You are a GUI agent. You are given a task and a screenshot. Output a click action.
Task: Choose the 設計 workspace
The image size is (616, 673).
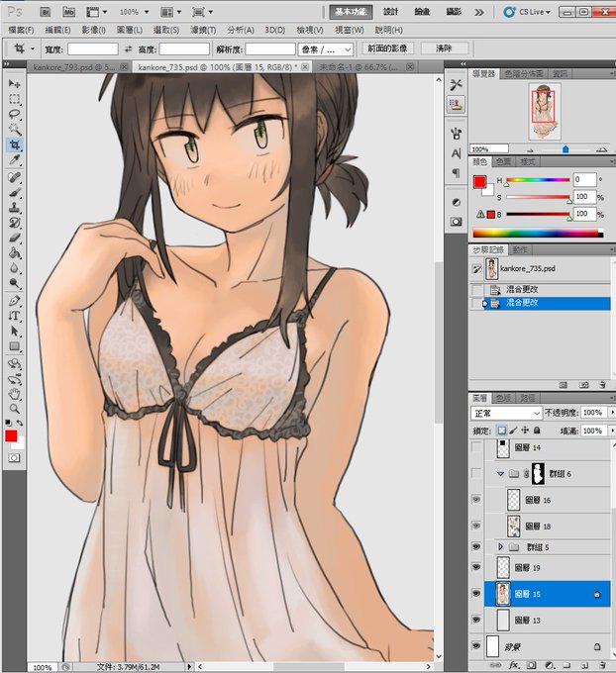click(x=390, y=12)
